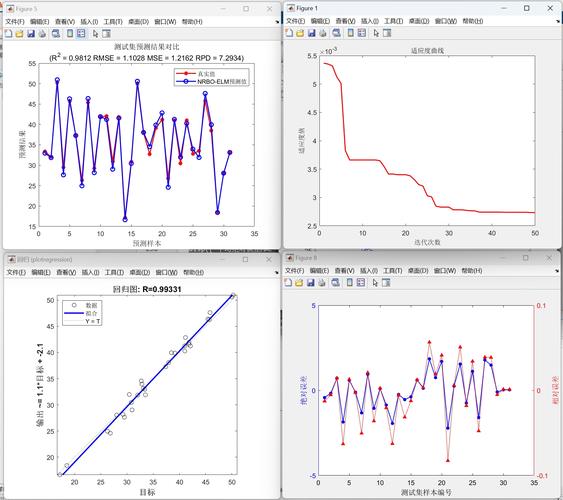Click New Figure icon in prediction comparison window
The width and height of the screenshot is (563, 500).
[8, 33]
